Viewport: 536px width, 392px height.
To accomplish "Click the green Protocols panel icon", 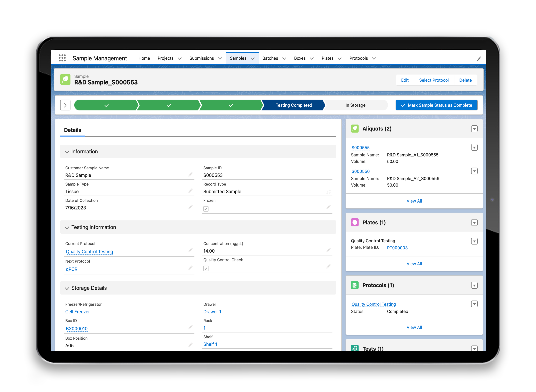I will [355, 285].
